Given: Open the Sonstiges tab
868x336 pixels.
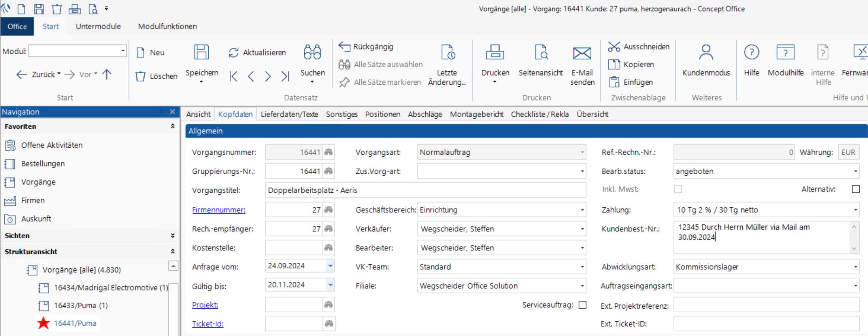Looking at the screenshot, I should coord(342,114).
